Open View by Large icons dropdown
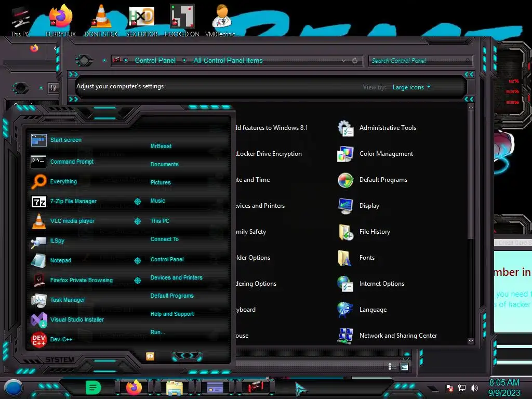Screen dimensions: 532x399 (x=411, y=87)
